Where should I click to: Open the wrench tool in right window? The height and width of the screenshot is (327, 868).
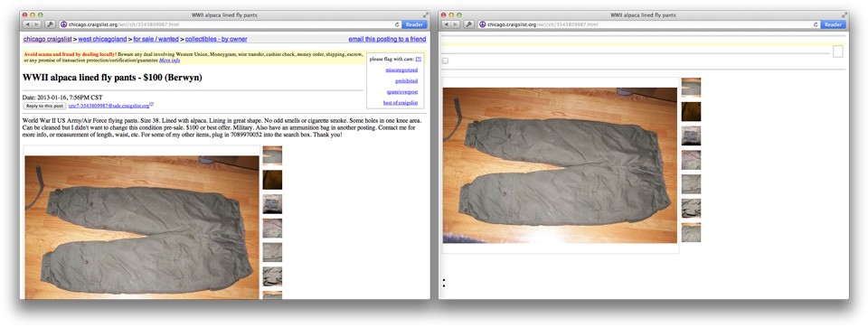[x=469, y=24]
